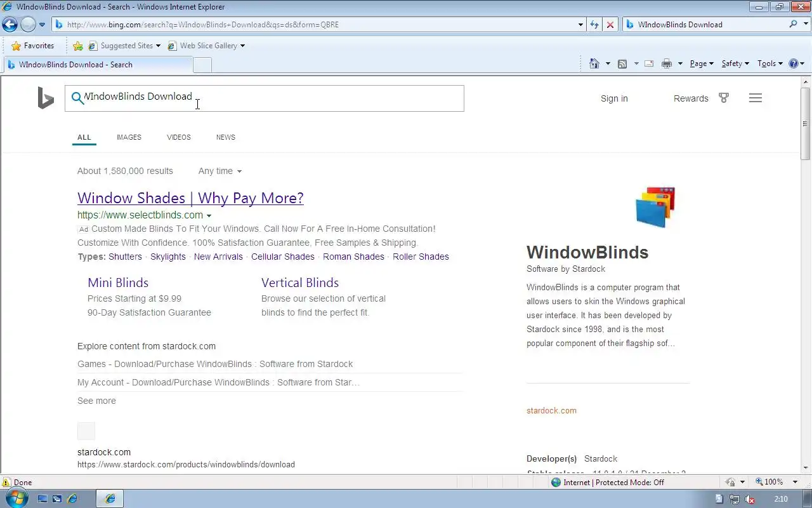Click the Help question mark icon

794,63
